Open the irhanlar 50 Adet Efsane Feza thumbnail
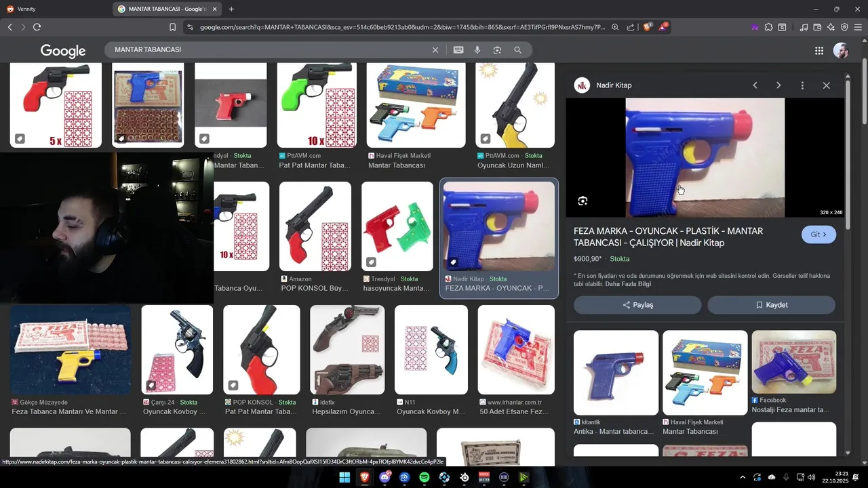868x488 pixels. point(515,350)
